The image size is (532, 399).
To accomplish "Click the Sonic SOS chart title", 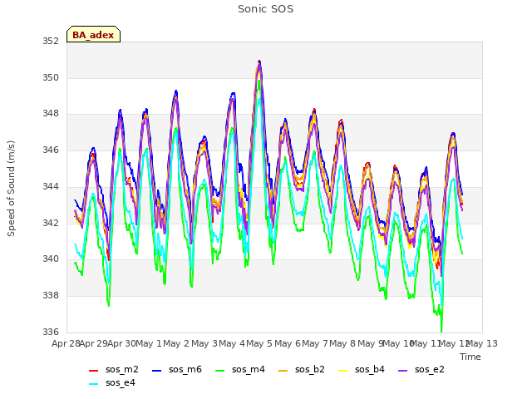I will tap(265, 9).
